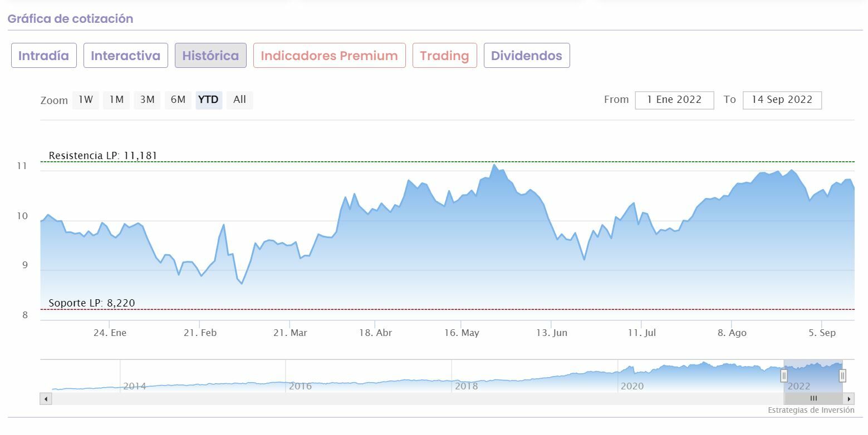Select the Histórica tab

(x=210, y=56)
